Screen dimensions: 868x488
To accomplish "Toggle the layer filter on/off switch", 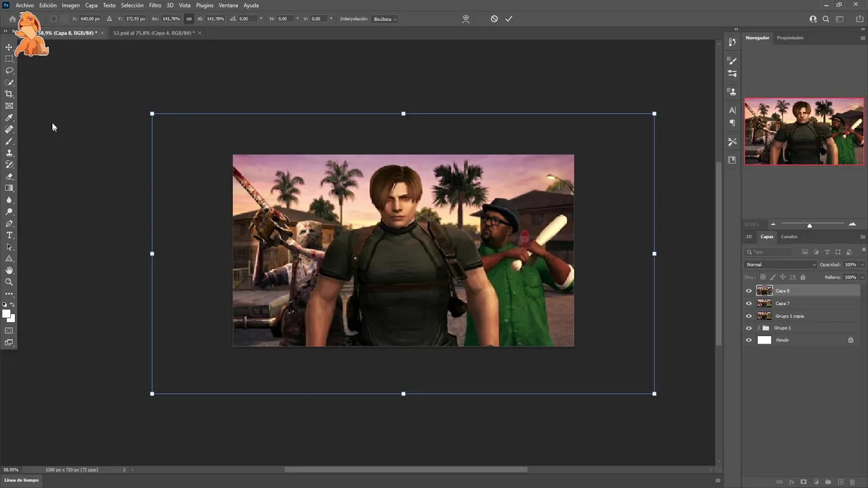I will click(863, 250).
